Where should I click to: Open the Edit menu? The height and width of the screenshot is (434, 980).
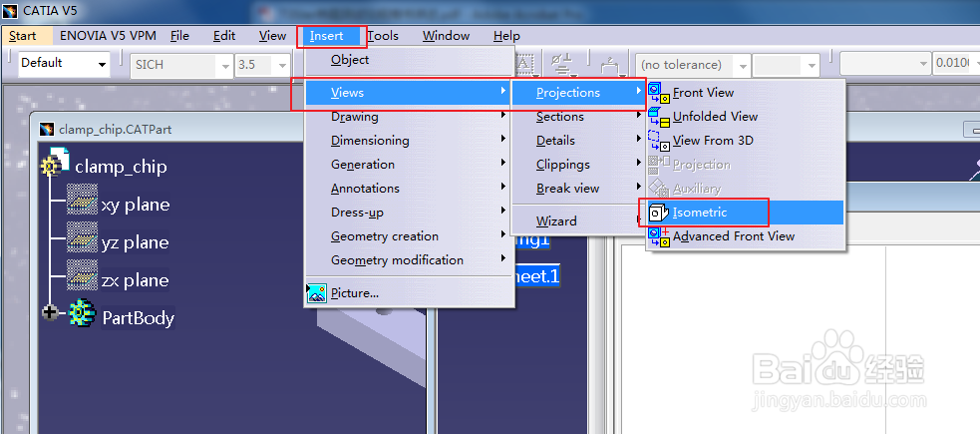tap(224, 36)
